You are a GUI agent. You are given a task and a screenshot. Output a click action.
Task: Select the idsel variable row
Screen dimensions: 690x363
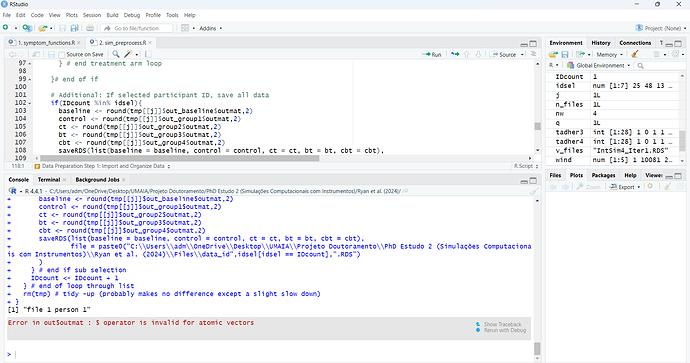(x=613, y=86)
